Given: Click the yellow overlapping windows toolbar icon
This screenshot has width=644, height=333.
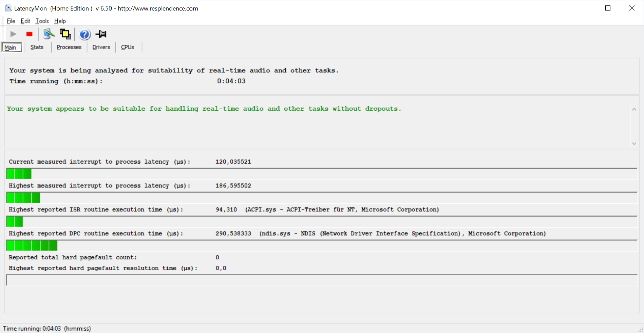Looking at the screenshot, I should point(65,34).
